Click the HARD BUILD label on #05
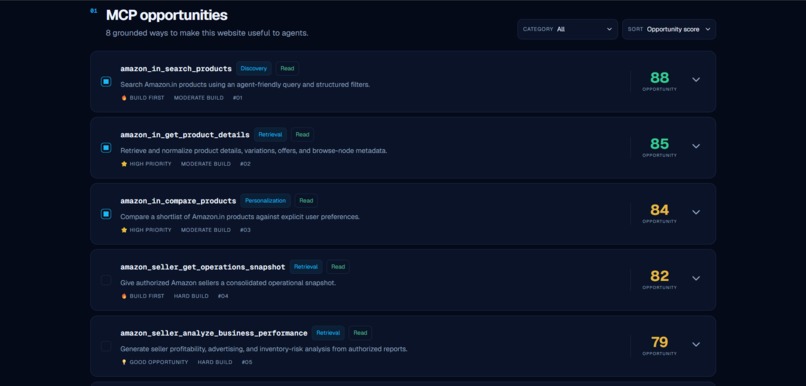The image size is (806, 386). tap(215, 362)
